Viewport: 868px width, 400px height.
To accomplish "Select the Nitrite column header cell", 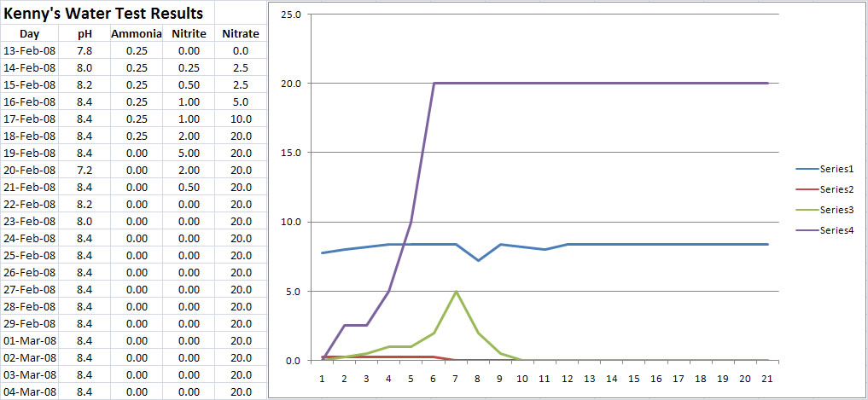I will tap(188, 34).
